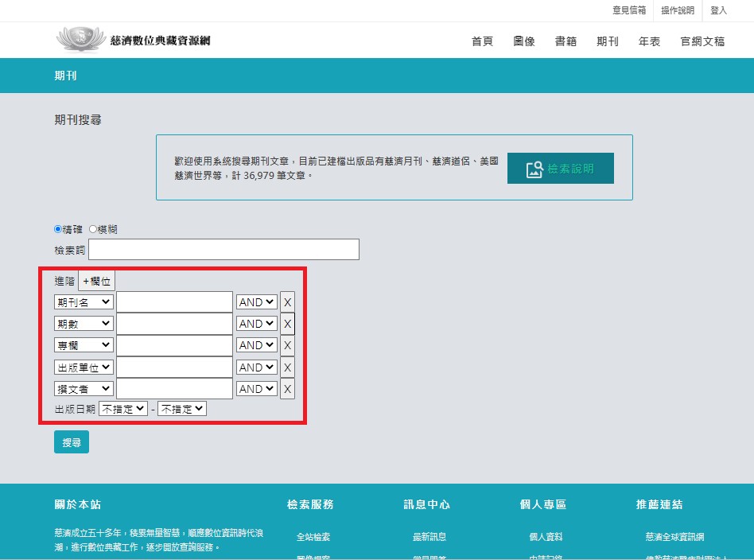Click the 推薦連結 footer heading

660,504
